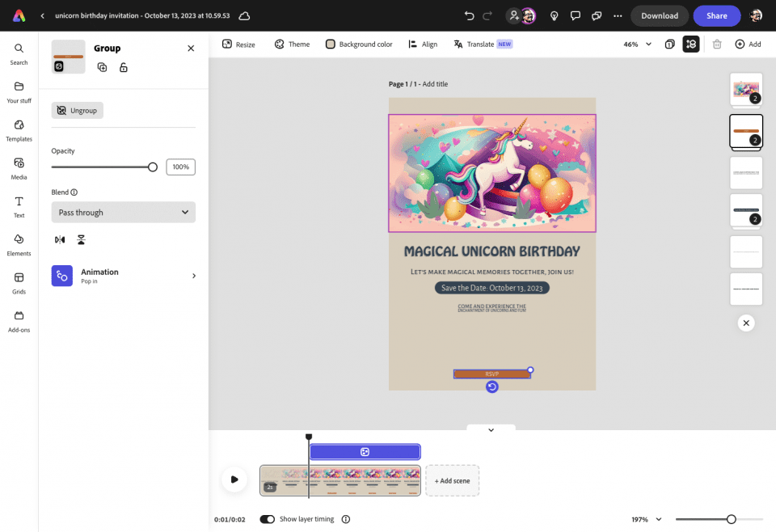Expand the Animation options chevron
The image size is (776, 532).
[x=193, y=276]
